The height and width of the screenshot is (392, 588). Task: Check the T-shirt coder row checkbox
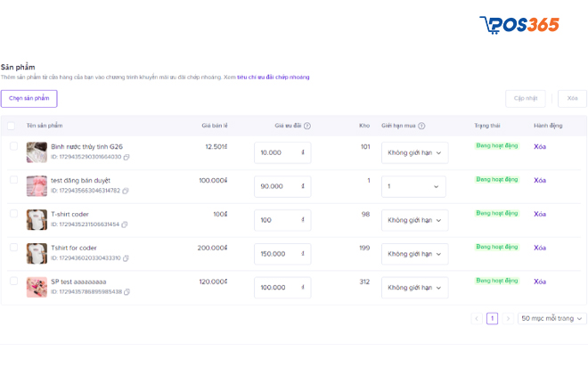coord(13,214)
